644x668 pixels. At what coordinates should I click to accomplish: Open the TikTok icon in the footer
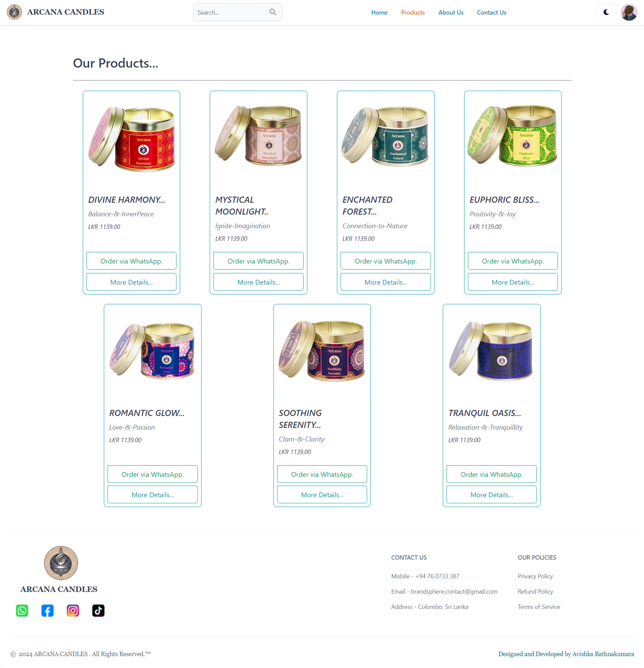point(98,610)
